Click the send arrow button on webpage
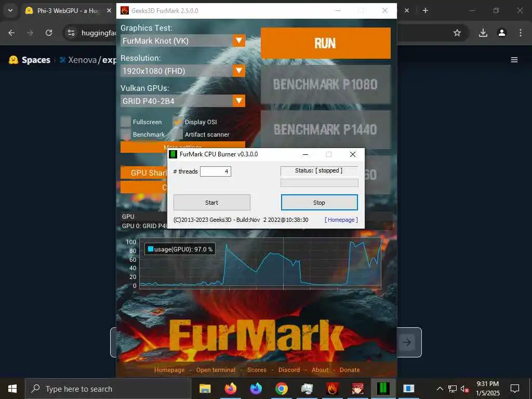The width and height of the screenshot is (532, 399). click(x=407, y=342)
